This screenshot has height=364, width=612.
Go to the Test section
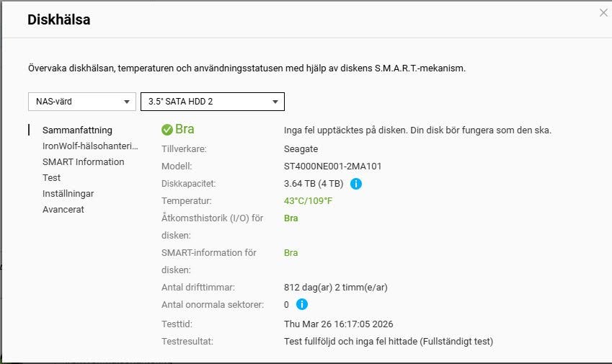click(x=51, y=178)
